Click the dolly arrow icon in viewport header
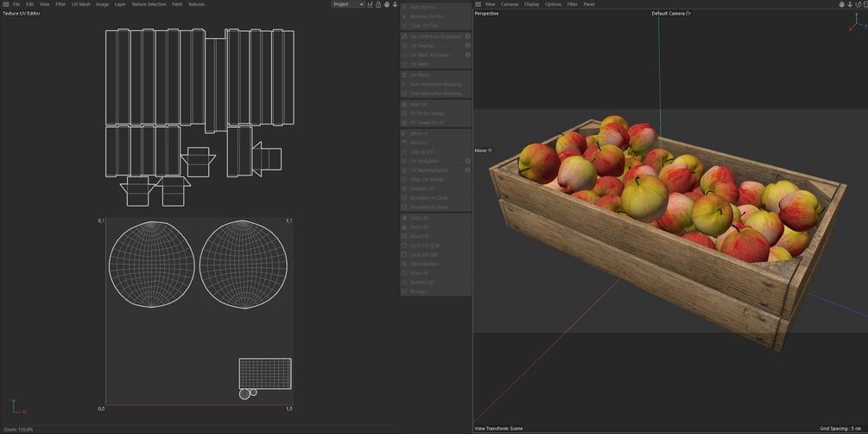This screenshot has height=434, width=868. pyautogui.click(x=850, y=3)
